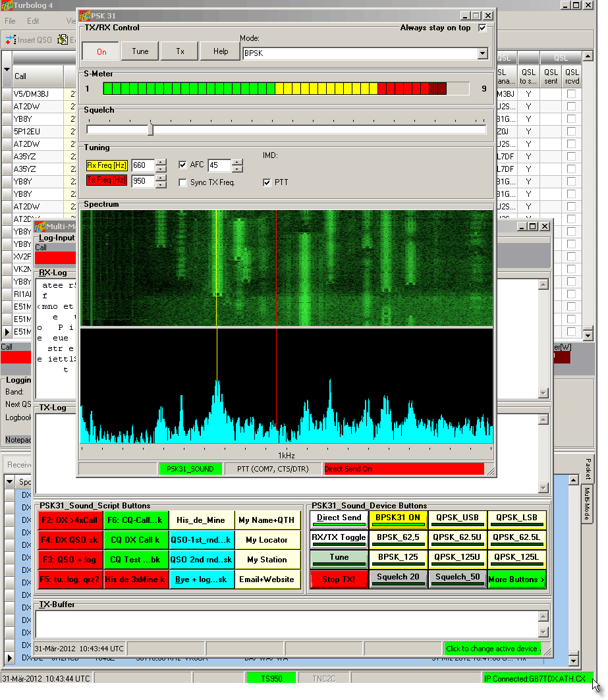
Task: Tick QSL rcvd box for 5P12EU row
Action: point(571,131)
